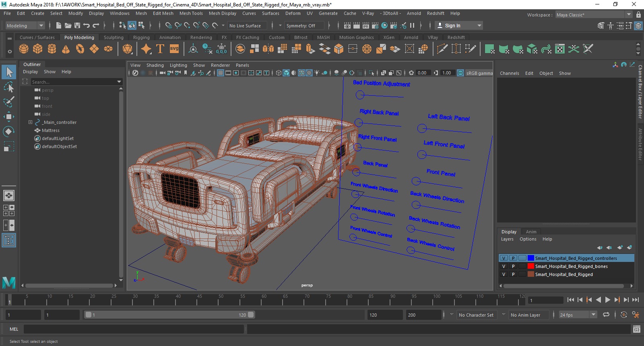Toggle playback P of Smart_Hospital_Bed_Rigged layer
This screenshot has width=644, height=346.
pyautogui.click(x=513, y=274)
